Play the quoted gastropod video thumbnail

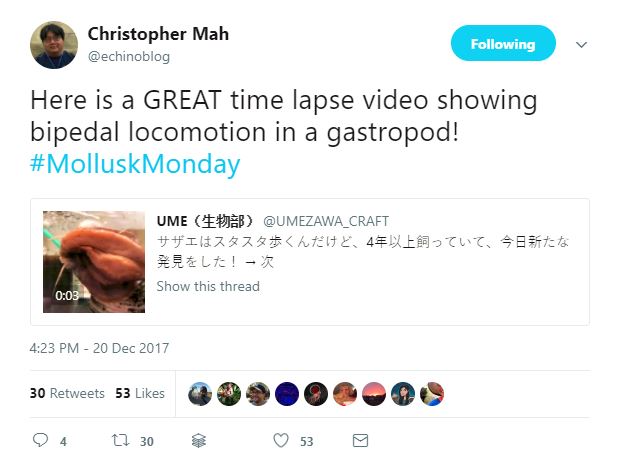pos(94,262)
